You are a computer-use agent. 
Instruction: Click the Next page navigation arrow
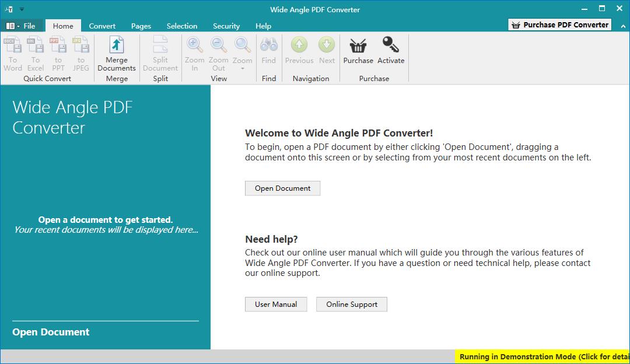327,45
